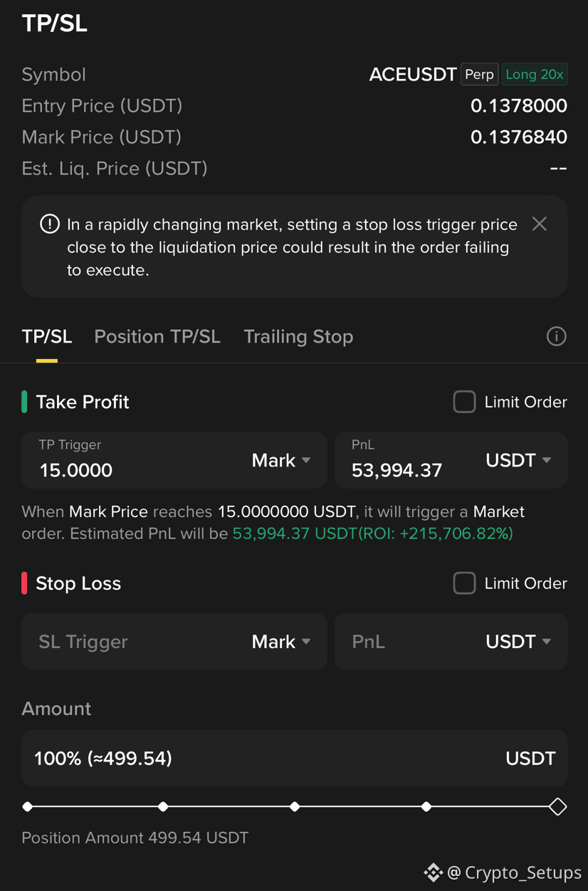The height and width of the screenshot is (891, 588).
Task: Switch to Position TP/SL tab
Action: coord(157,336)
